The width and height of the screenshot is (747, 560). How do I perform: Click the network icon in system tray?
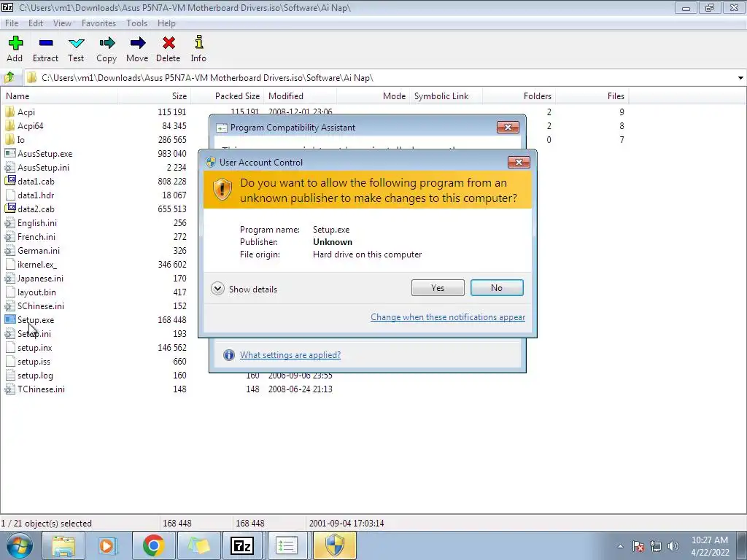(x=656, y=546)
